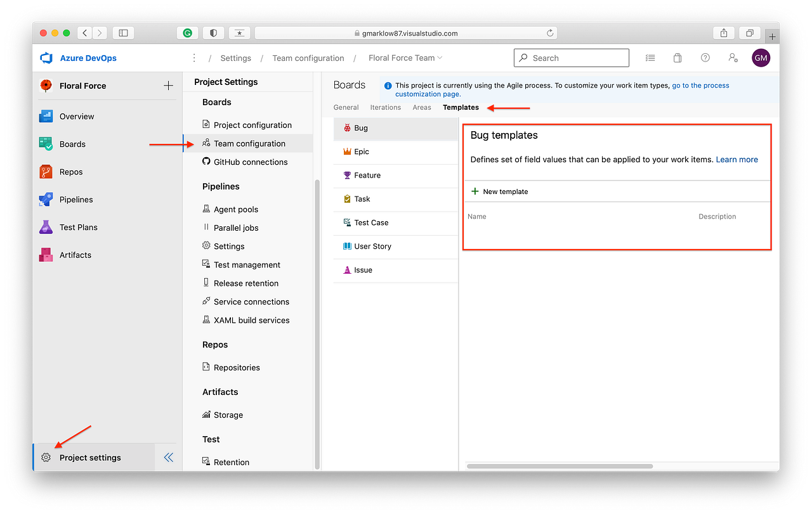This screenshot has height=514, width=812.
Task: Select User Story in the work item list
Action: [371, 247]
